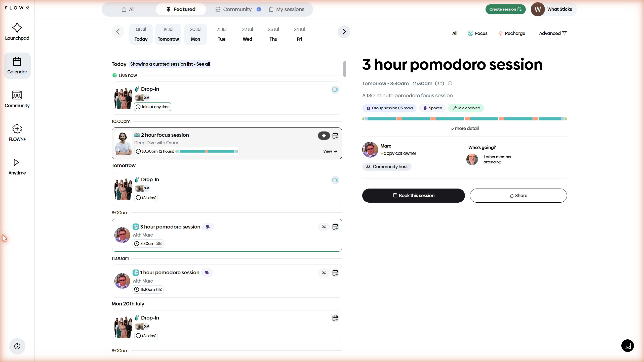Click group icon on 1 hour pomodoro session

coord(324,273)
